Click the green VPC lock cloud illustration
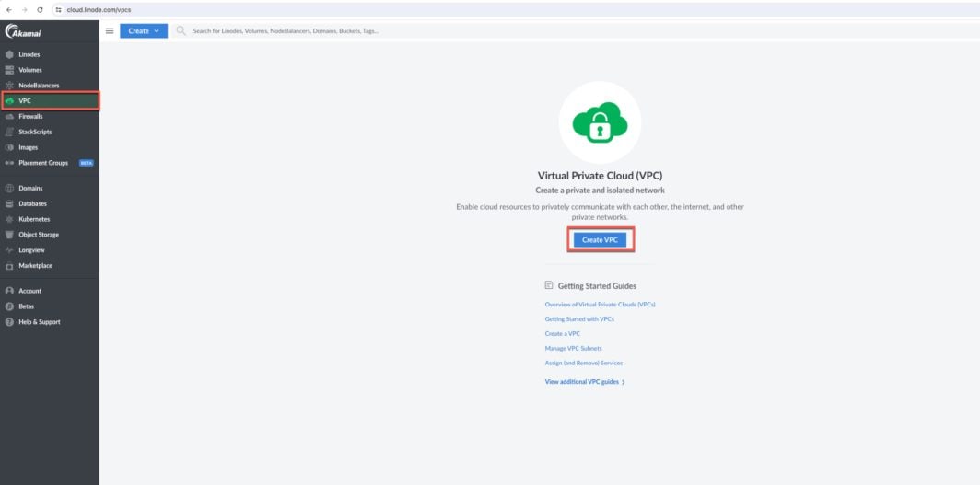Screen dimensions: 980x485 click(600, 122)
